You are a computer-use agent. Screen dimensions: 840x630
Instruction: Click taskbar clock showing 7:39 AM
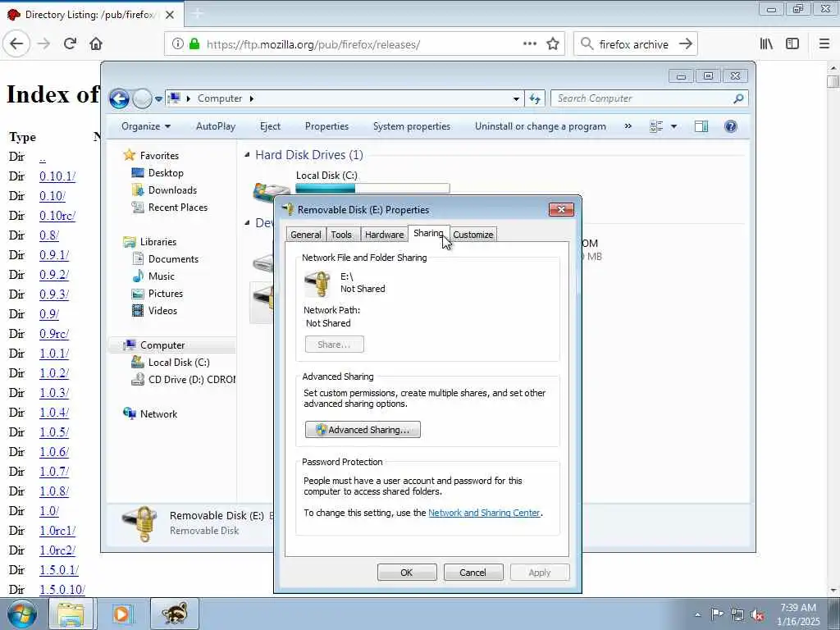tap(798, 614)
